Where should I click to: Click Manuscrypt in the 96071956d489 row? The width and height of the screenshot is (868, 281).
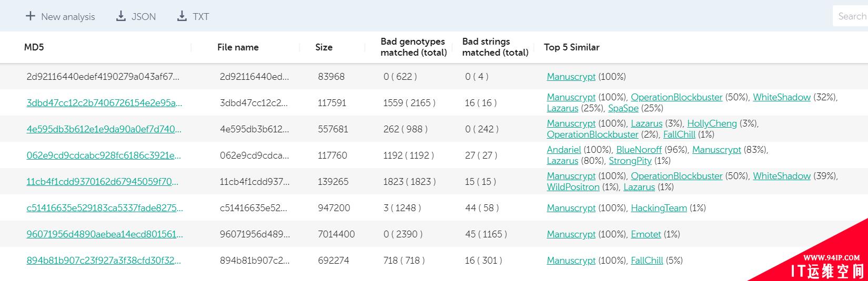click(571, 234)
